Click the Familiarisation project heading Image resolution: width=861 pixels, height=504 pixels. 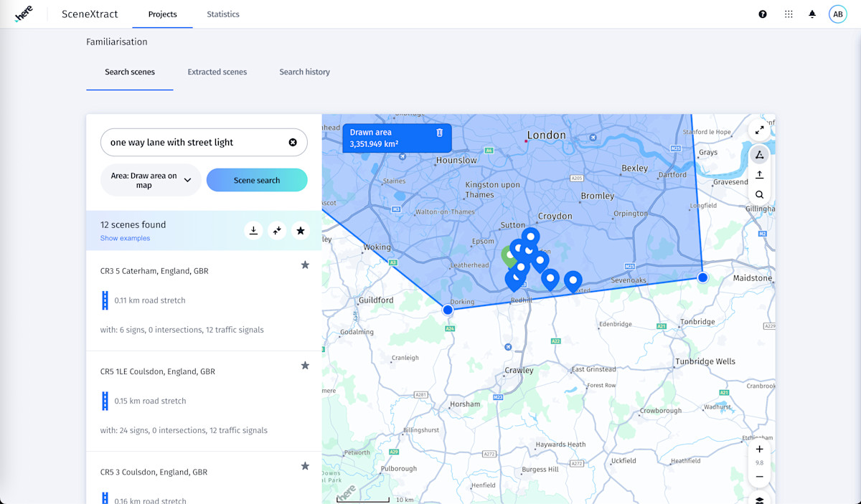(x=117, y=42)
